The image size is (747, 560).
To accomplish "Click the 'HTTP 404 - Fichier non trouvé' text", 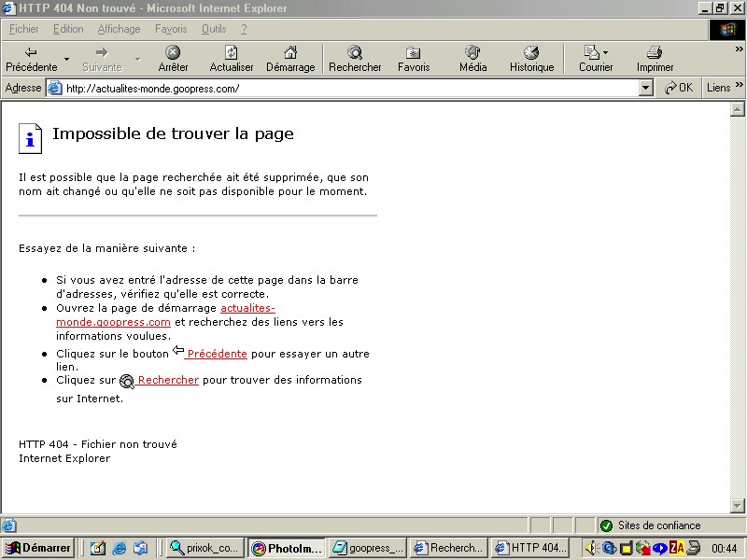I will (x=98, y=444).
